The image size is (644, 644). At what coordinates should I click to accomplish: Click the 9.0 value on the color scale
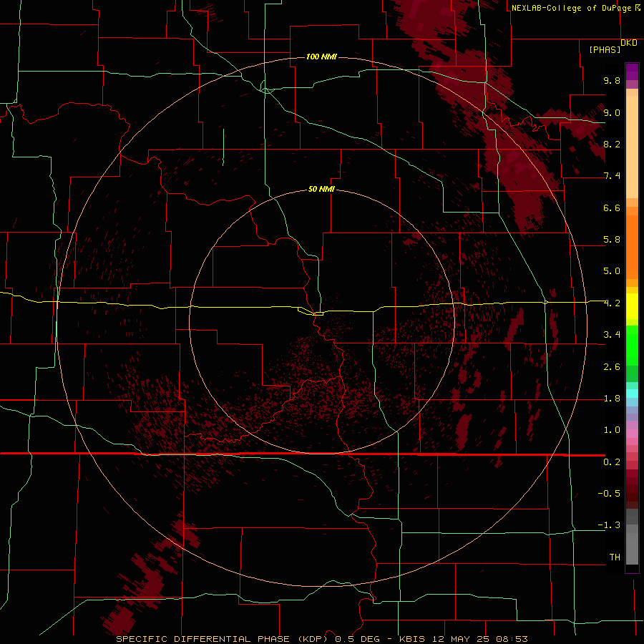click(x=612, y=112)
